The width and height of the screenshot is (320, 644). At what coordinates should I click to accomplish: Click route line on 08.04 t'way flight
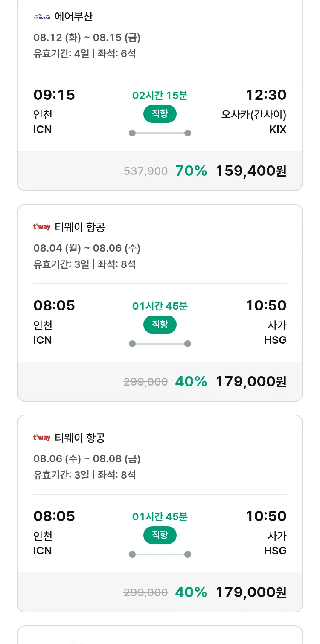coord(160,344)
